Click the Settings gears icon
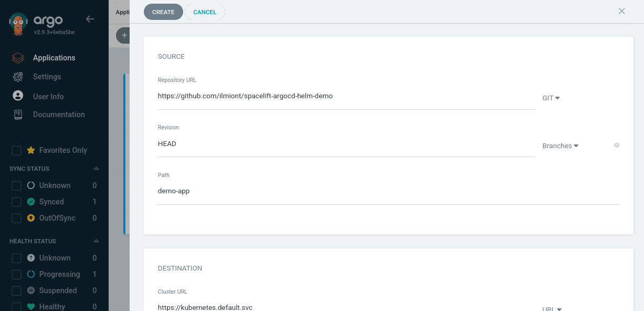The width and height of the screenshot is (644, 311). pos(18,77)
